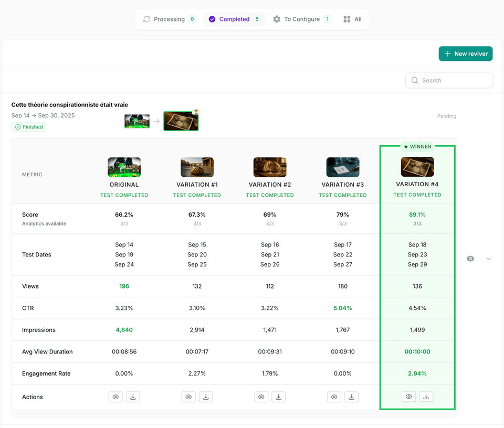This screenshot has width=504, height=428.
Task: Create a New reviver
Action: tap(465, 53)
